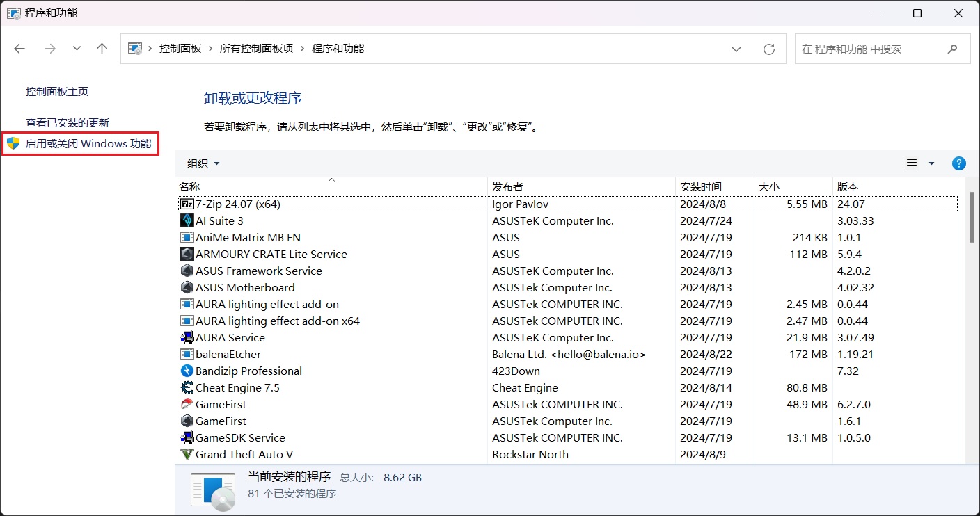Click publisher Igor Pavlov cell
980x516 pixels.
(521, 204)
